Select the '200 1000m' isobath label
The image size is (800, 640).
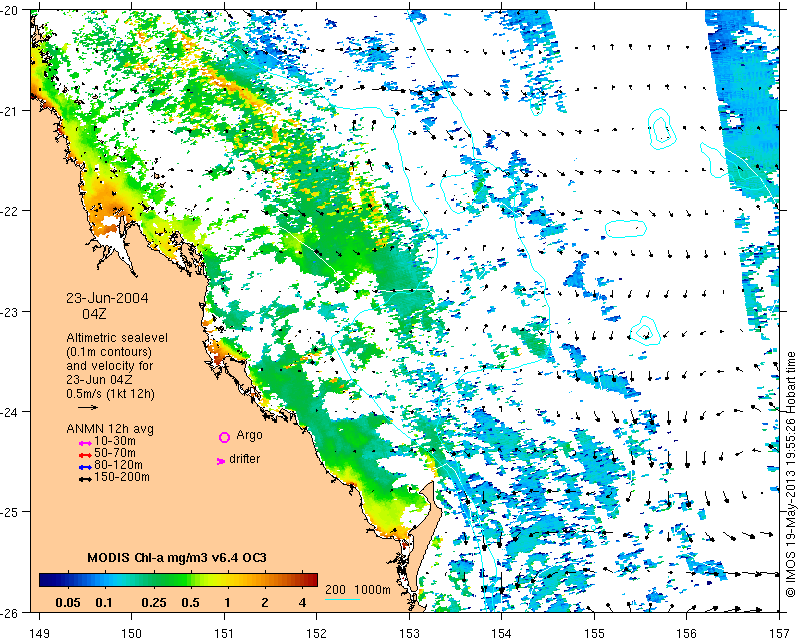358,590
